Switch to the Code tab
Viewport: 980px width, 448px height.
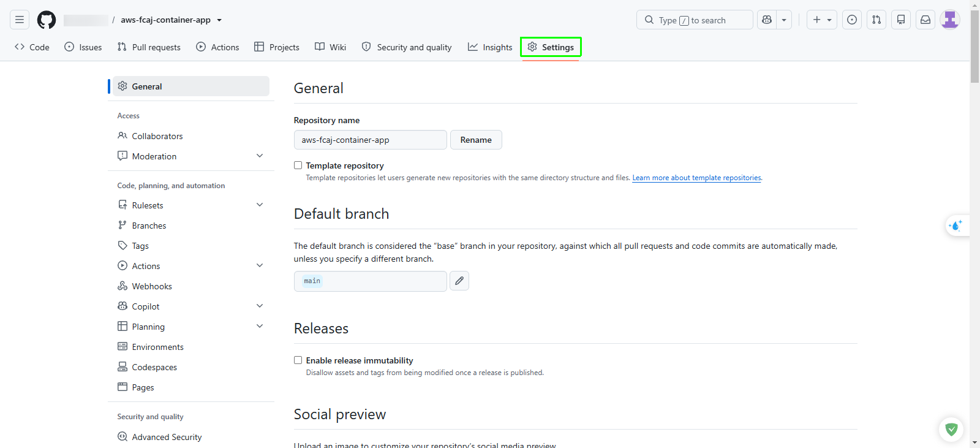tap(32, 47)
